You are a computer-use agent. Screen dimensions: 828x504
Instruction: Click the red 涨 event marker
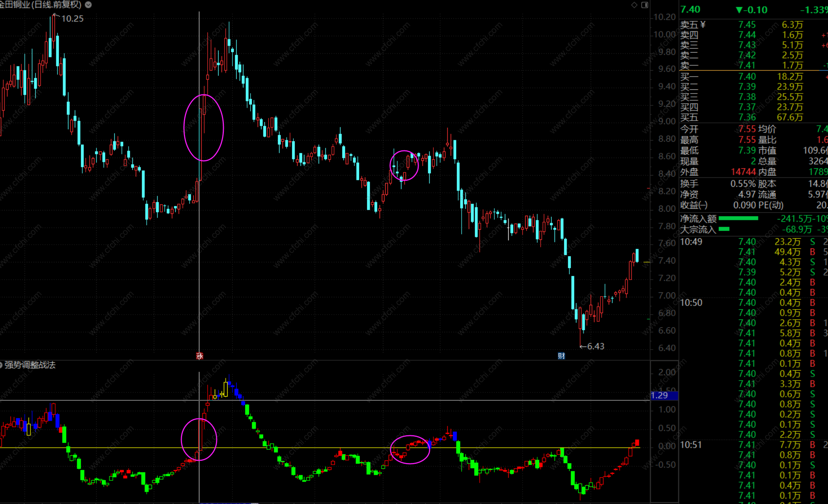pyautogui.click(x=200, y=356)
